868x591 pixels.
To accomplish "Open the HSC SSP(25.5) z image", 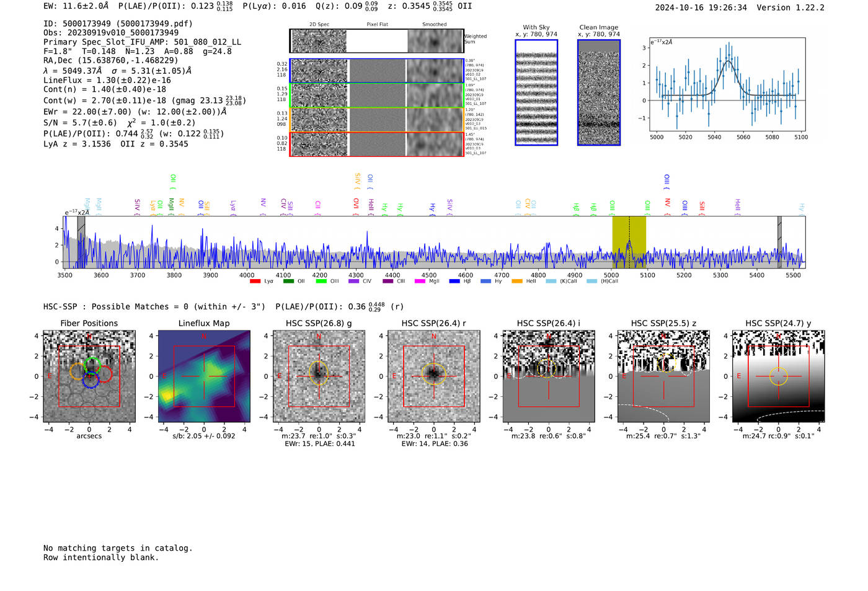I will point(663,376).
